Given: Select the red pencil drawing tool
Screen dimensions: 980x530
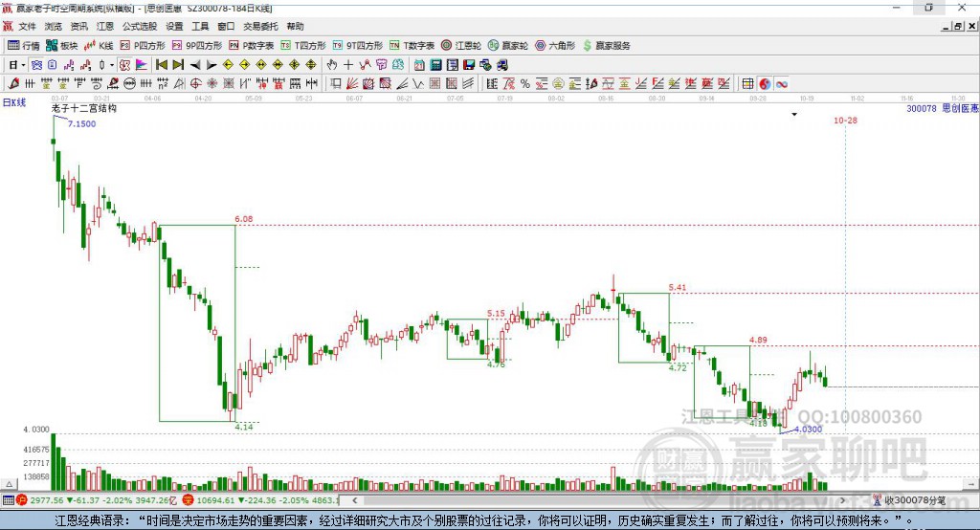Looking at the screenshot, I should [x=13, y=84].
